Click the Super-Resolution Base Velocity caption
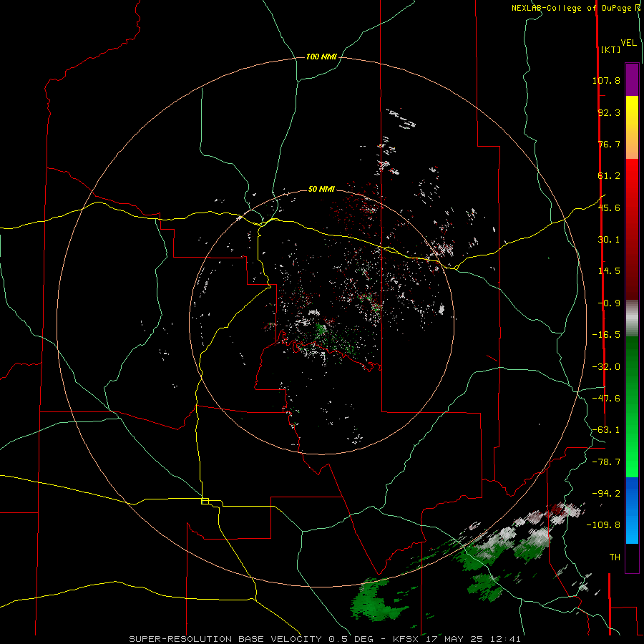The image size is (644, 644). coord(324,639)
